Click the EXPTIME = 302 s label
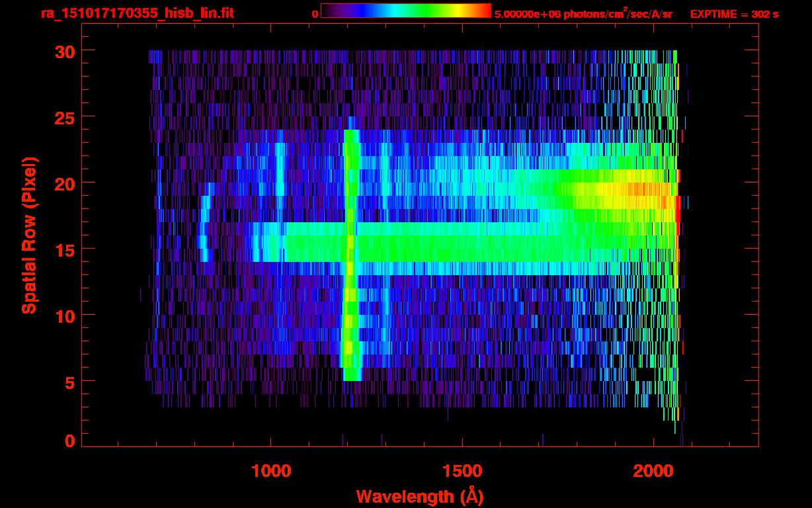The image size is (812, 508). pyautogui.click(x=734, y=14)
